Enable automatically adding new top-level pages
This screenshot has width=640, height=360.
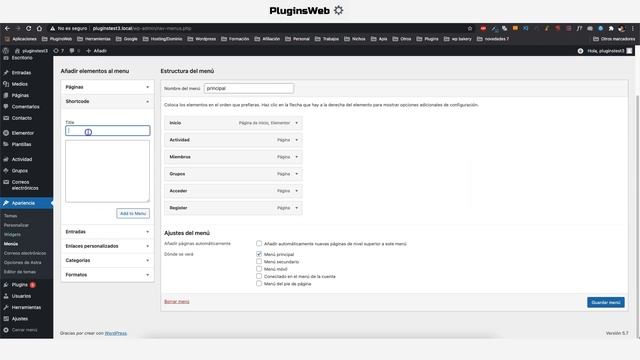click(259, 244)
